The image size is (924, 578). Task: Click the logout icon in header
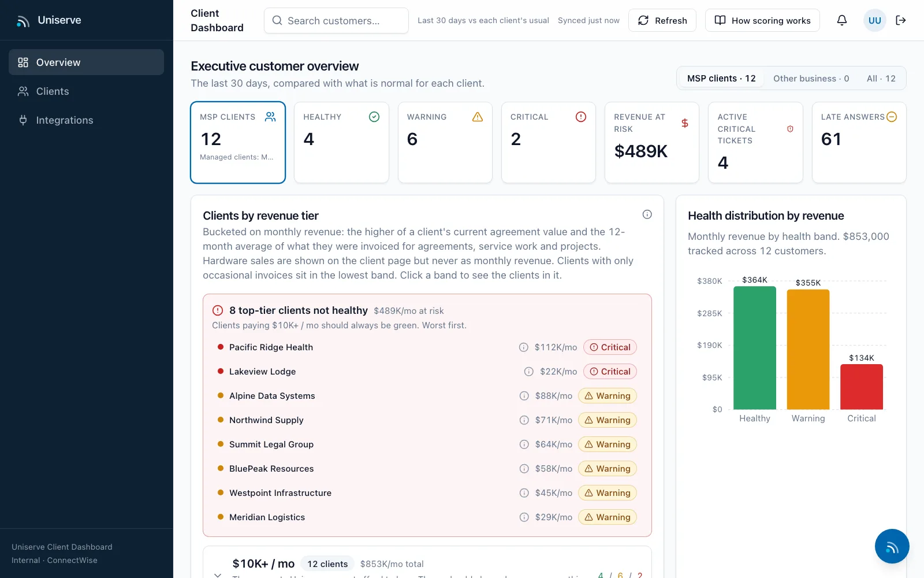901,20
